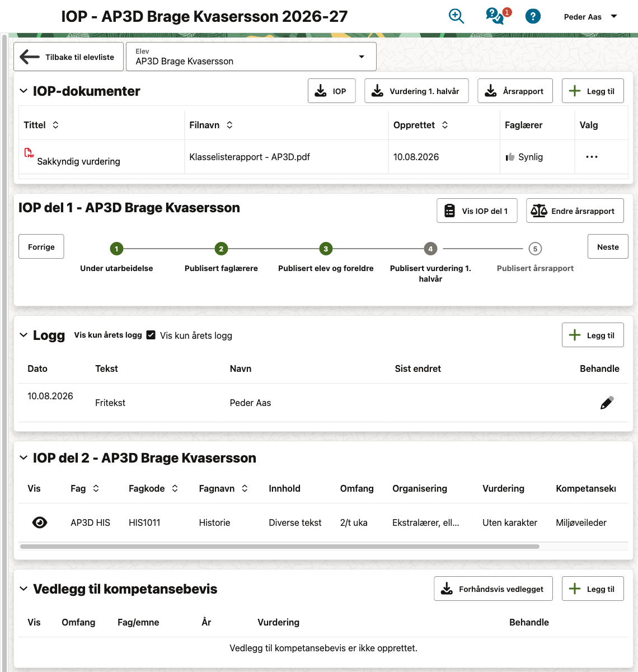Download Vurdering 1. halvår
Image resolution: width=638 pixels, height=672 pixels.
[x=416, y=91]
